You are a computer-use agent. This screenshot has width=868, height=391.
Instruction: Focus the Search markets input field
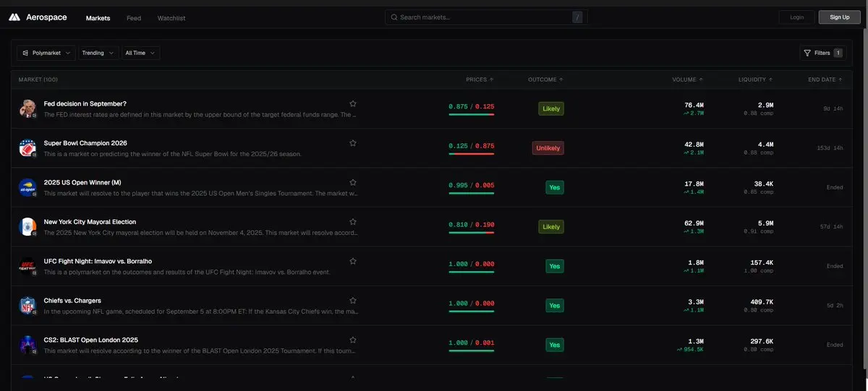[x=486, y=17]
